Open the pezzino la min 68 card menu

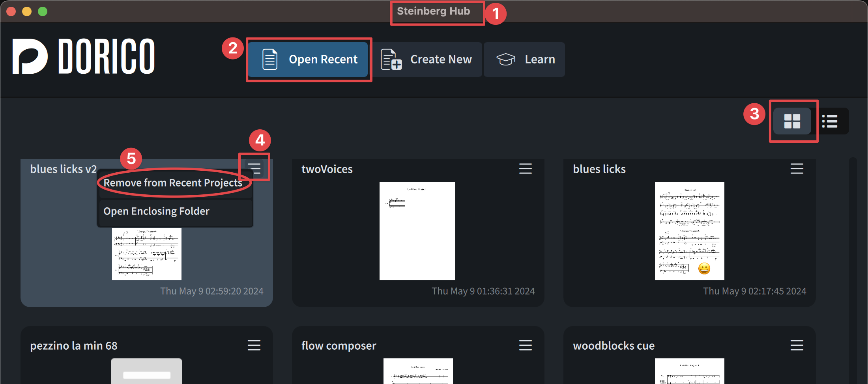pos(254,345)
